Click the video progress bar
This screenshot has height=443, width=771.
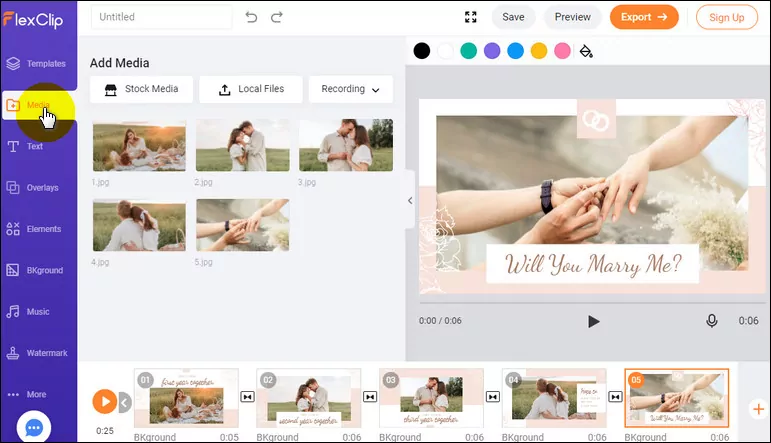(x=592, y=303)
